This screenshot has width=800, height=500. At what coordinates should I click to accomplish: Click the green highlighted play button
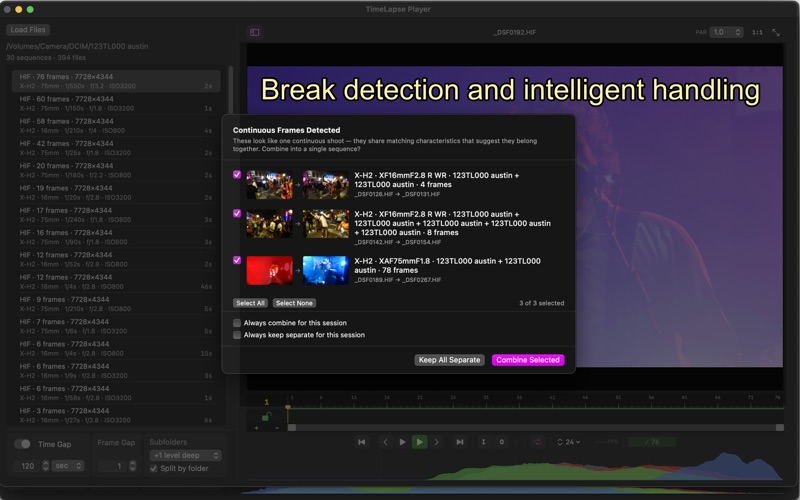pyautogui.click(x=419, y=442)
